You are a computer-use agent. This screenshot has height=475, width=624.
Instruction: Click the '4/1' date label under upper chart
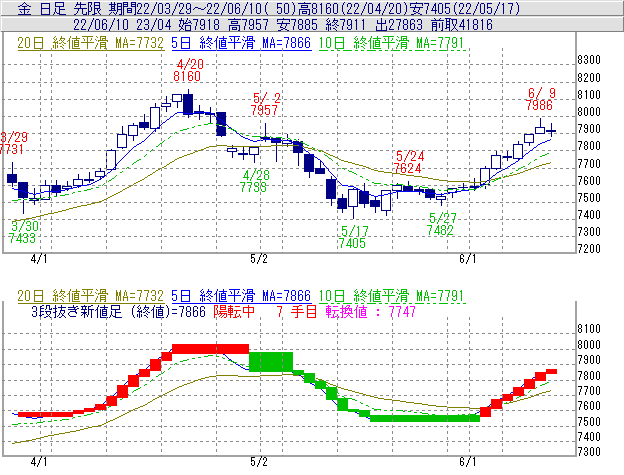[x=39, y=259]
